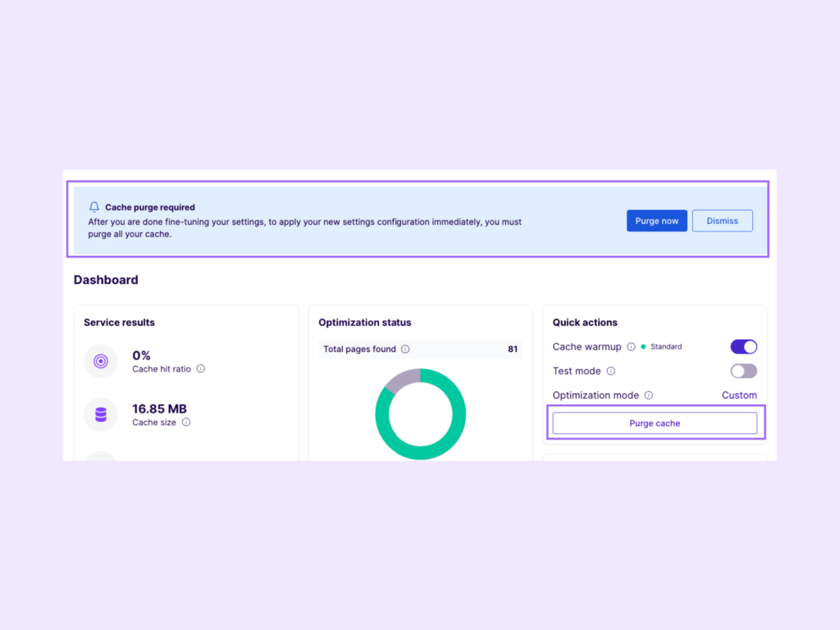Click the 16.85 MB cache size value
This screenshot has width=840, height=630.
pyautogui.click(x=160, y=409)
